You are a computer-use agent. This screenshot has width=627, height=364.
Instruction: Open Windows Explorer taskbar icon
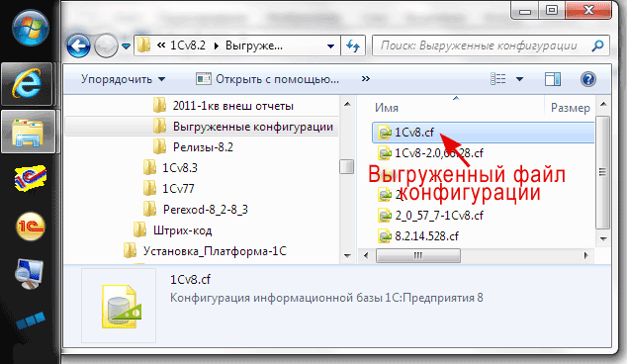28,132
